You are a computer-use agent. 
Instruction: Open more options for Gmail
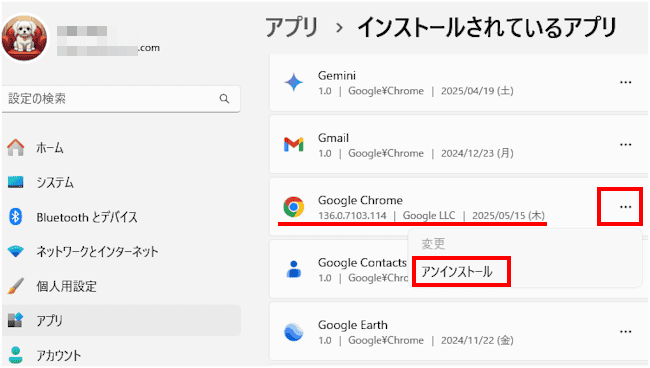(626, 145)
